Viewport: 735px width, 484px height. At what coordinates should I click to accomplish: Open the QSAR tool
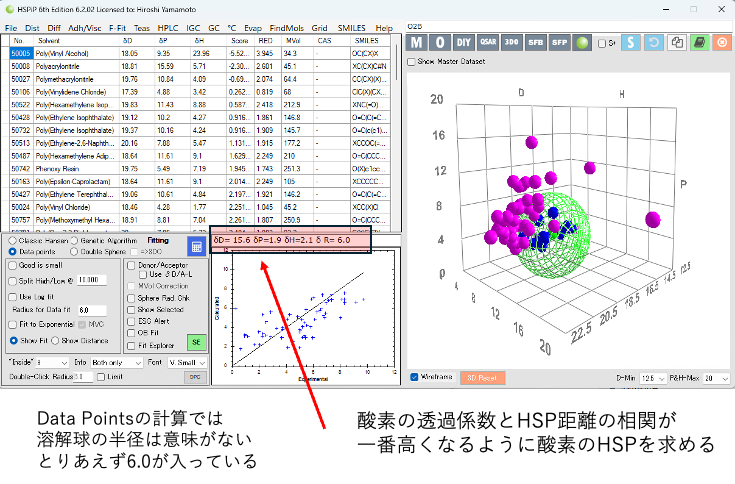[488, 43]
